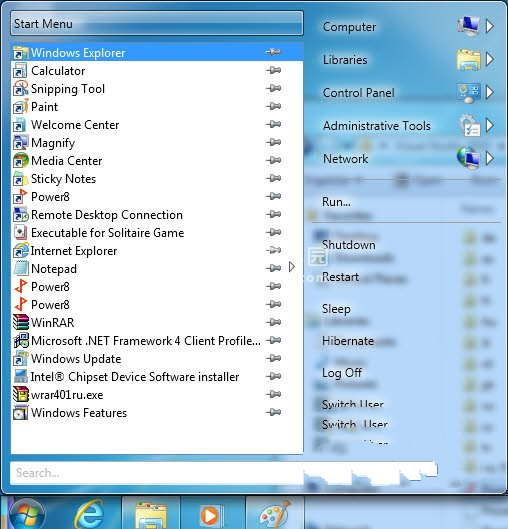Open the Internet Explorer list icon

[21, 251]
